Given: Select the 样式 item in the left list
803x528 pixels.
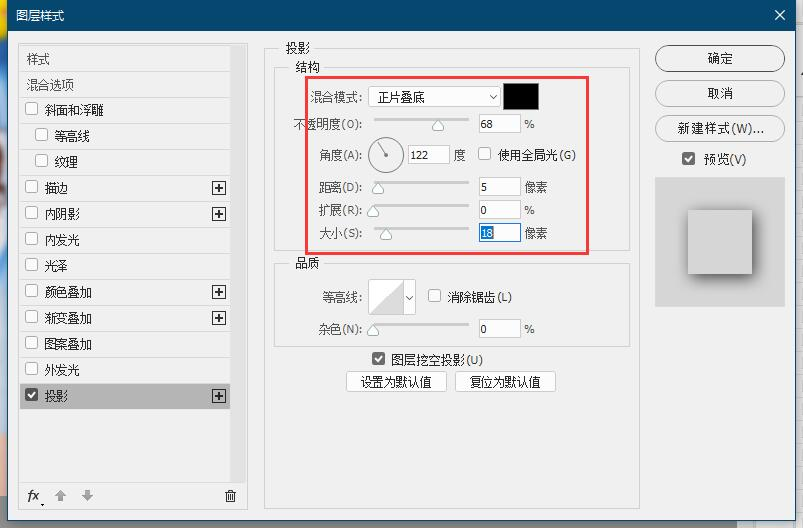Looking at the screenshot, I should tap(125, 59).
